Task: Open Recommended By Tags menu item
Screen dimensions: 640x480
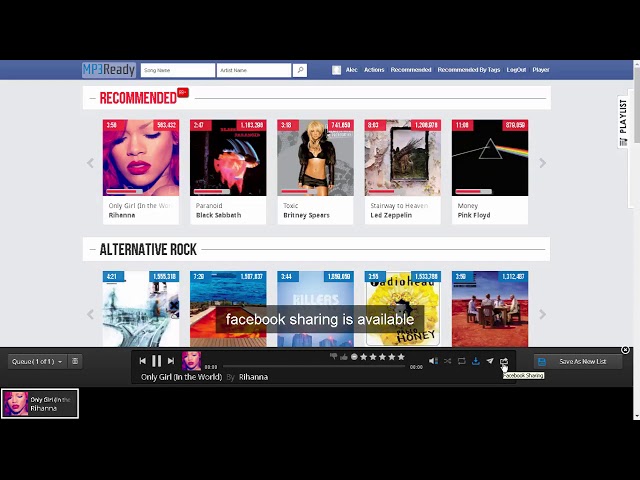Action: coord(469,70)
